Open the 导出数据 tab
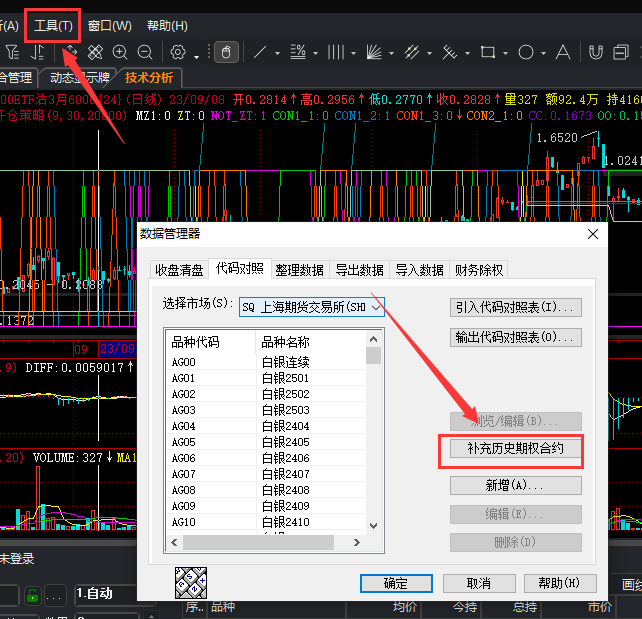642x619 pixels. 359,270
